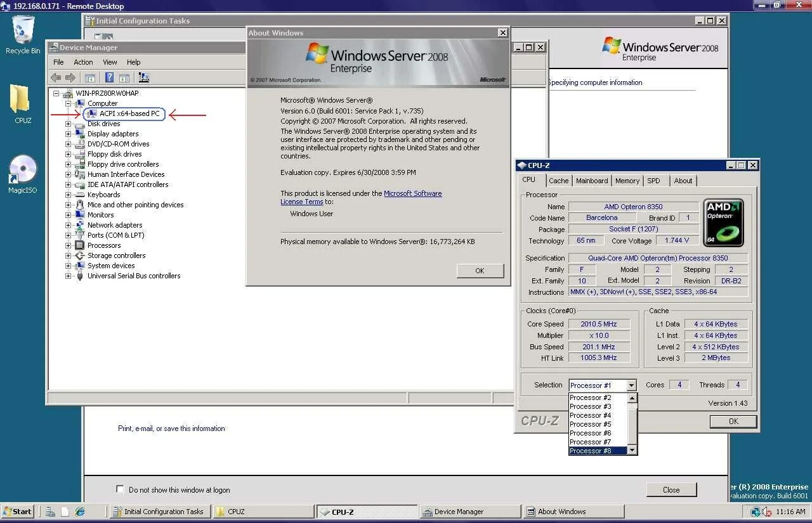Expand the IDE ATA/ATAPI controllers node
Image resolution: width=812 pixels, height=523 pixels.
pyautogui.click(x=68, y=184)
